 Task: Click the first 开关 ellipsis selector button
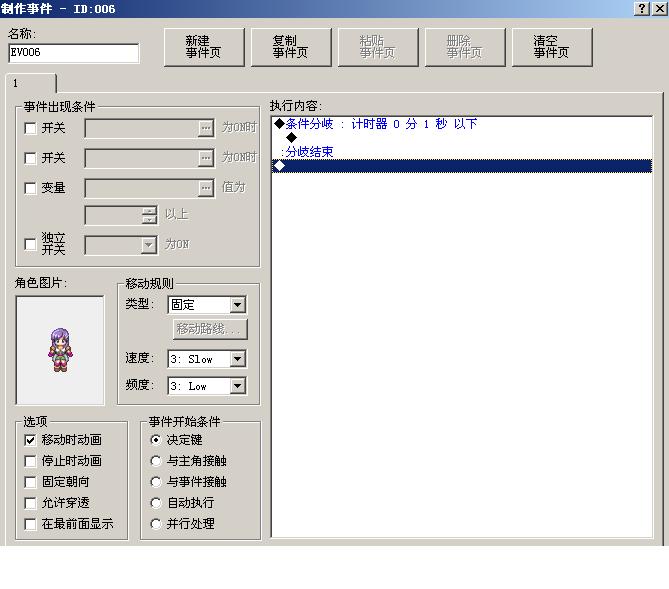(x=206, y=128)
